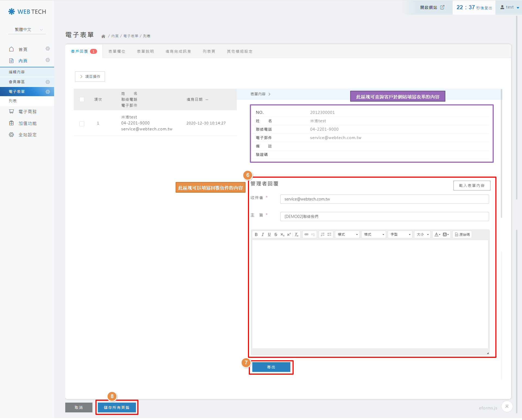Open the 字型 font dropdown
Screen dimensions: 522x420
[400, 234]
